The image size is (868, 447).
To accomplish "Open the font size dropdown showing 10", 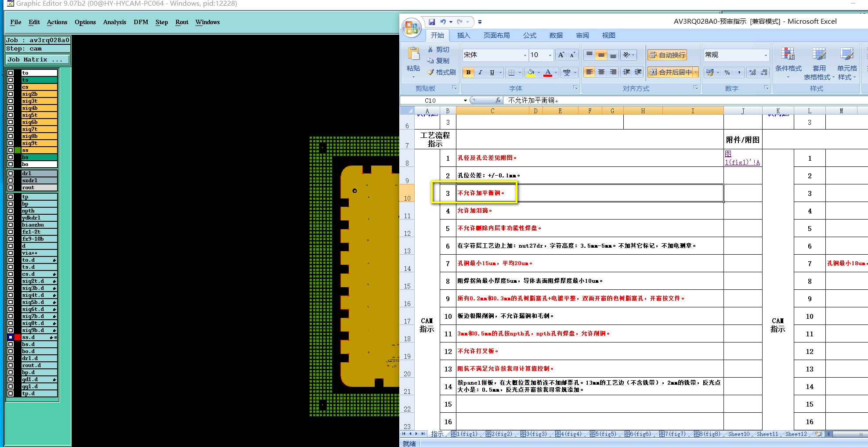I will (x=550, y=55).
